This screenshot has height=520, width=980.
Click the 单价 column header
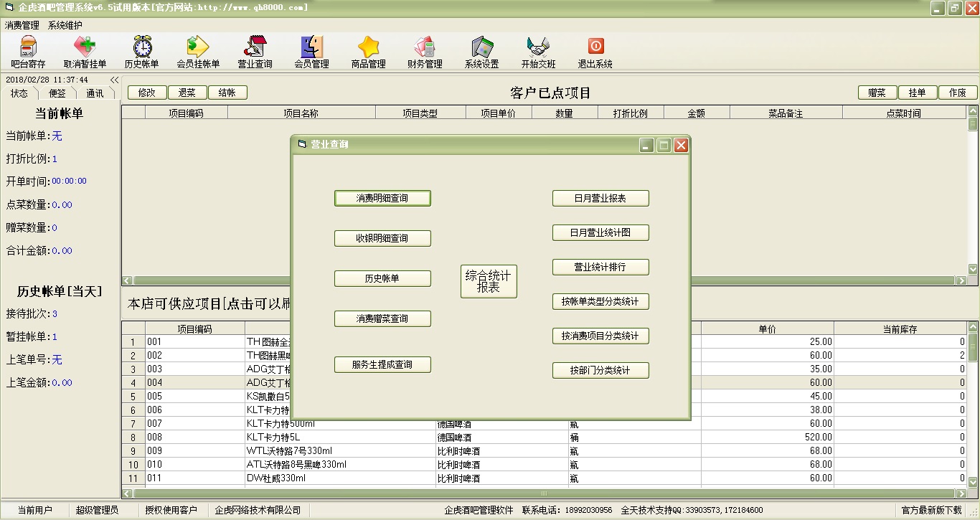pyautogui.click(x=768, y=329)
